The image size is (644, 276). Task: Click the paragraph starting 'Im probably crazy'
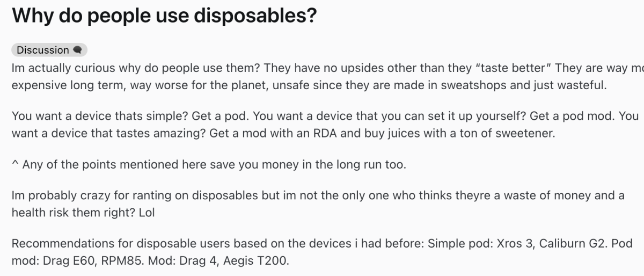pyautogui.click(x=318, y=204)
